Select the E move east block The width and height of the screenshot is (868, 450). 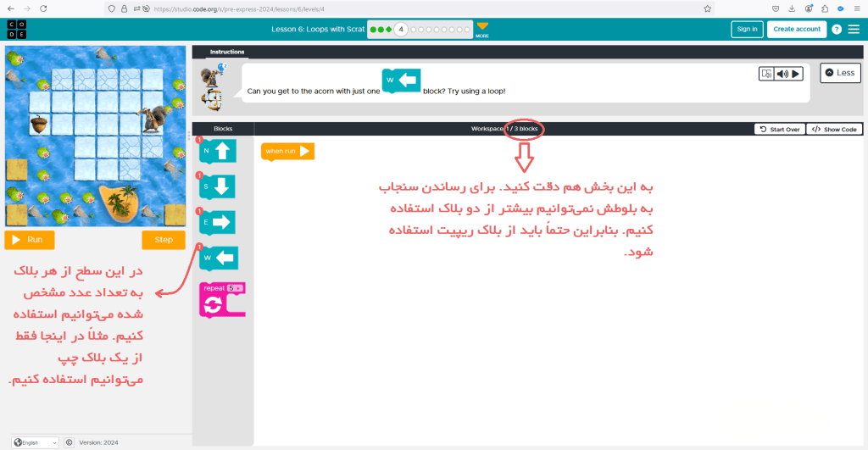pyautogui.click(x=218, y=223)
